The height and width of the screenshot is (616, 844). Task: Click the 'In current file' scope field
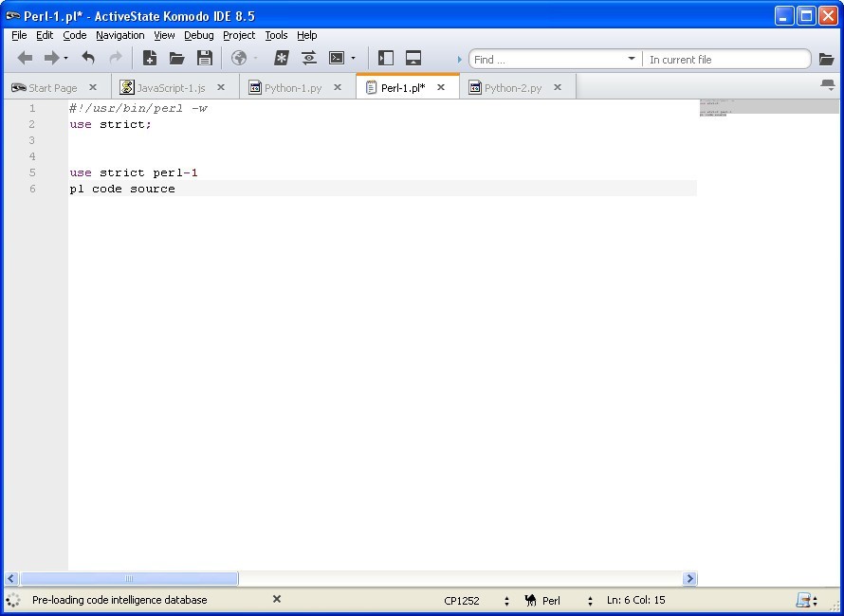pyautogui.click(x=726, y=59)
